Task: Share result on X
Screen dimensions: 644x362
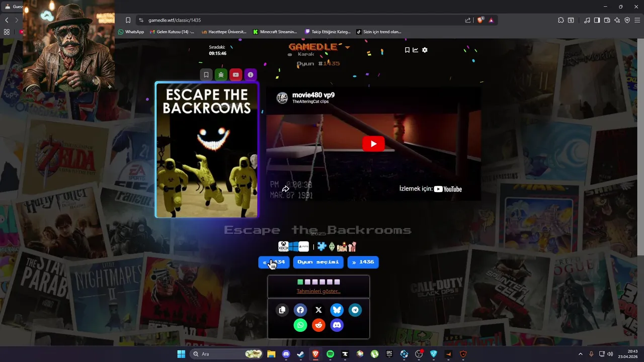Action: (x=318, y=310)
